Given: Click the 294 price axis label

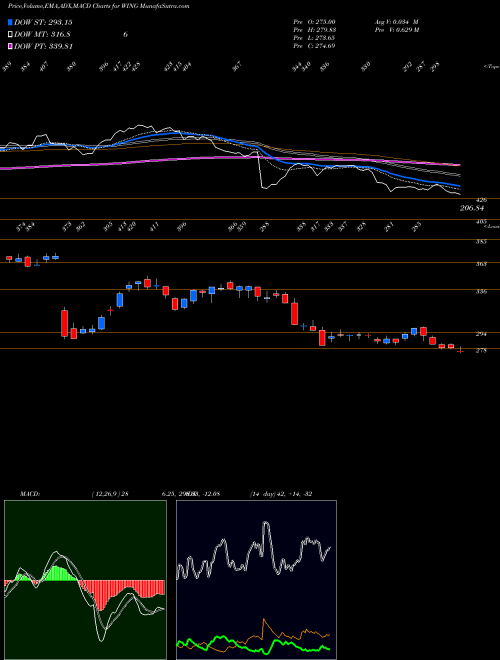Looking at the screenshot, I should click(x=482, y=334).
